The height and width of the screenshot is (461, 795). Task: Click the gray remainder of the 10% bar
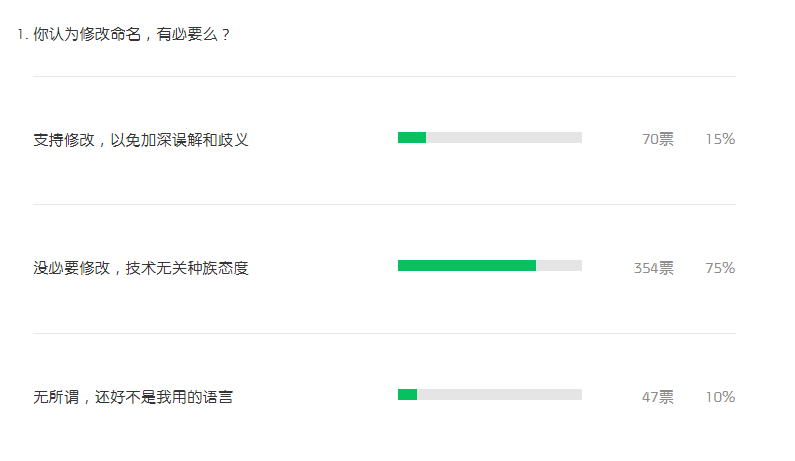499,395
